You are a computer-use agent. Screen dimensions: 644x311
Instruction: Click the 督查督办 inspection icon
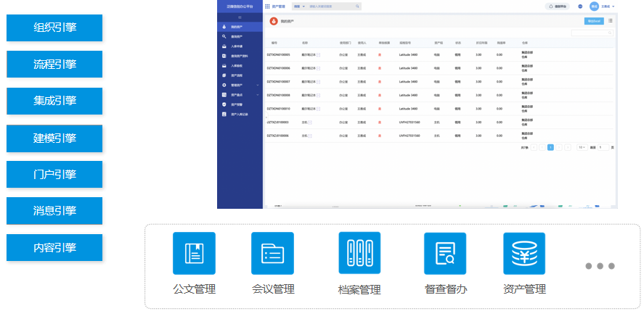tap(445, 254)
